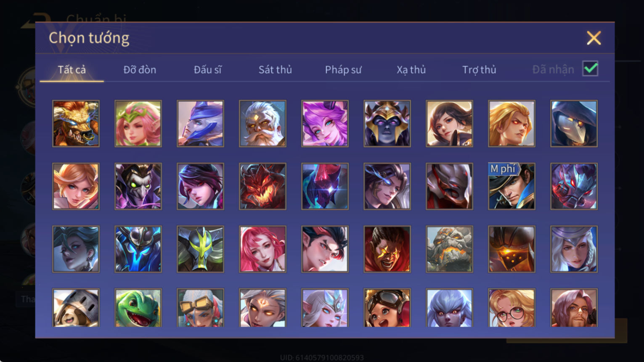Open the Đấu sĩ tab

pos(207,70)
